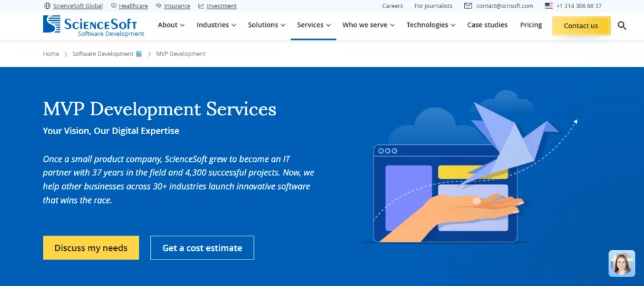Viewport: 644px width, 286px height.
Task: Click the MVP Development breadcrumb text
Action: point(180,54)
